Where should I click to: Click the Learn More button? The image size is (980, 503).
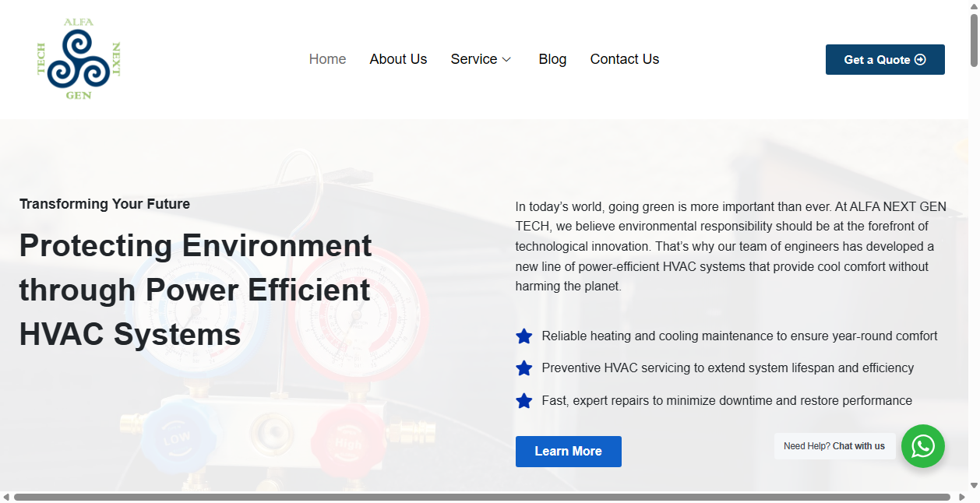(569, 452)
